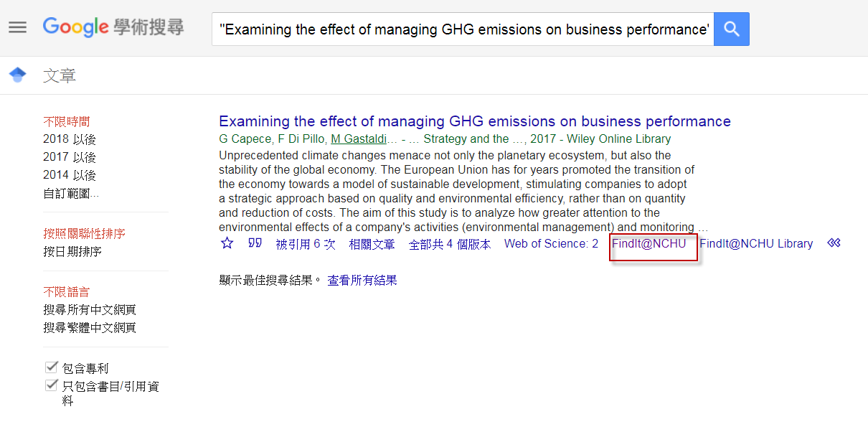The height and width of the screenshot is (427, 868).
Task: Toggle the 只包含書目/引用資料 checkbox
Action: (x=51, y=385)
